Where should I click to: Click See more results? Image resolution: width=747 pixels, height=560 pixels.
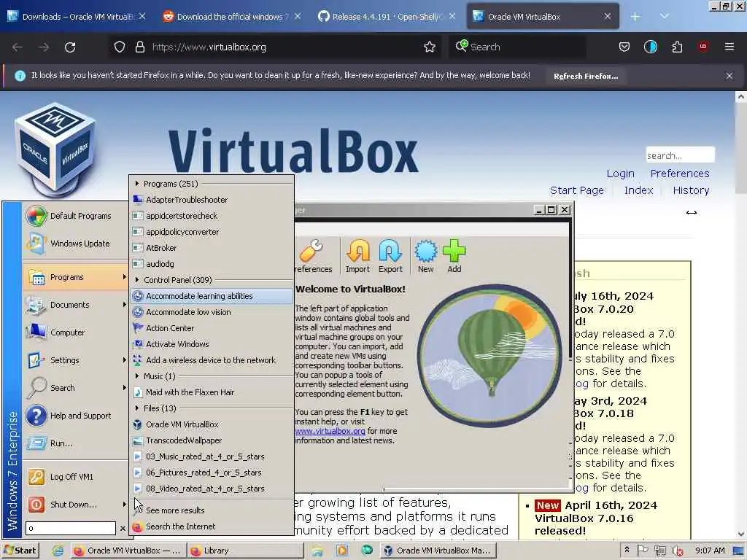pos(212,510)
